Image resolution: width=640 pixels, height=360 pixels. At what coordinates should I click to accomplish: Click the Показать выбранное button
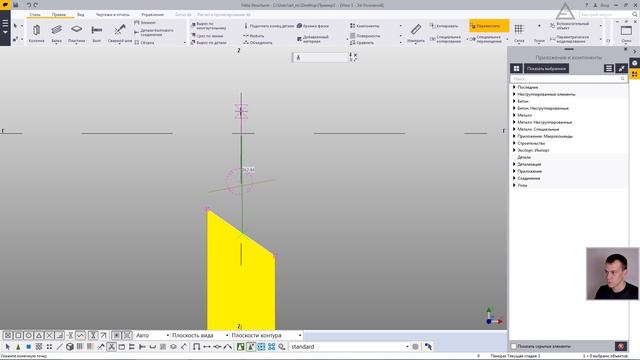(546, 69)
